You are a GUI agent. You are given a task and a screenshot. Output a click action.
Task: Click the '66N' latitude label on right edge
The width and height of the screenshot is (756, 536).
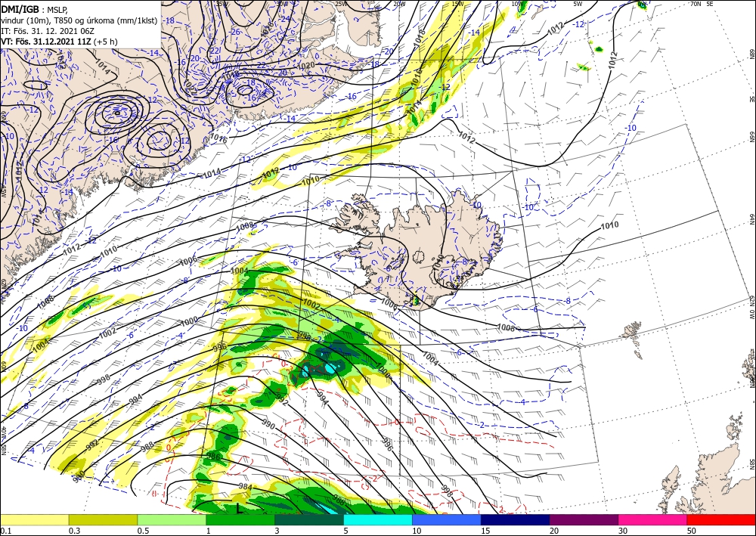click(751, 138)
